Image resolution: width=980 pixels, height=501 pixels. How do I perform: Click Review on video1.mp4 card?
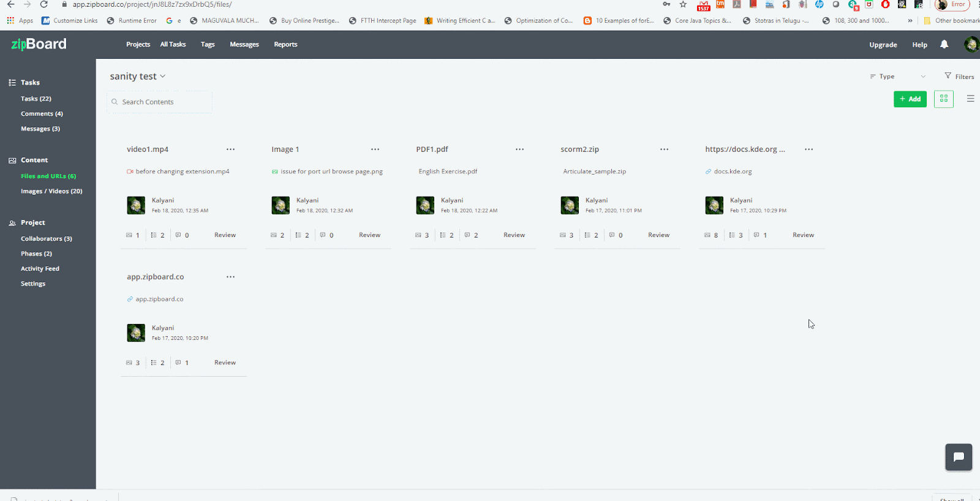225,235
